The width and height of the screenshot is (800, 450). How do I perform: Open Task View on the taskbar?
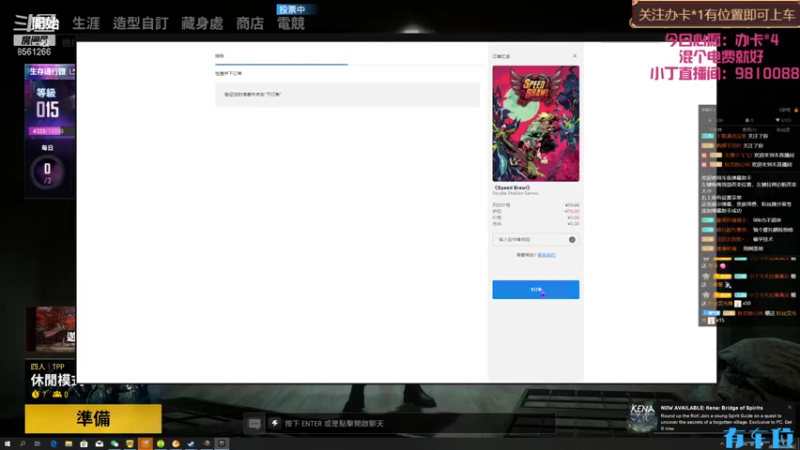coord(37,444)
